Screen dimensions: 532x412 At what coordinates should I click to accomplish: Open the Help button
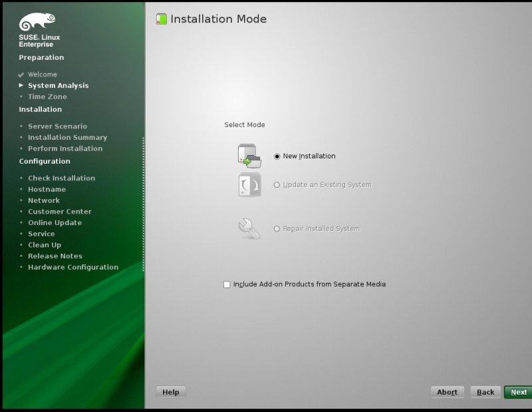pos(171,392)
